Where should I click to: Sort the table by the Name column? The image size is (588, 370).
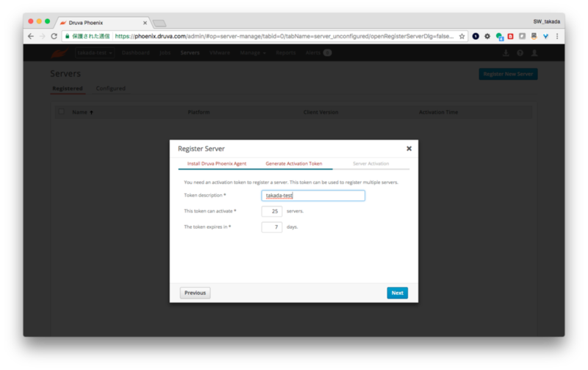pyautogui.click(x=82, y=113)
